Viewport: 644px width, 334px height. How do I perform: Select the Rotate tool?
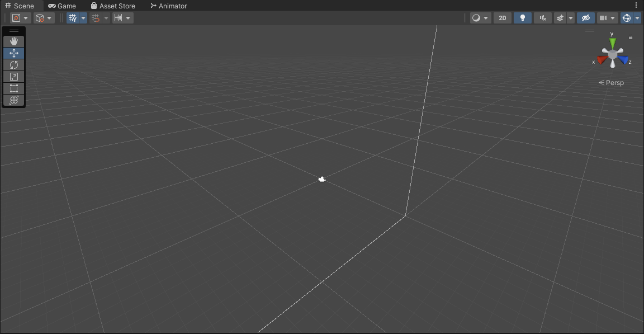coord(13,65)
